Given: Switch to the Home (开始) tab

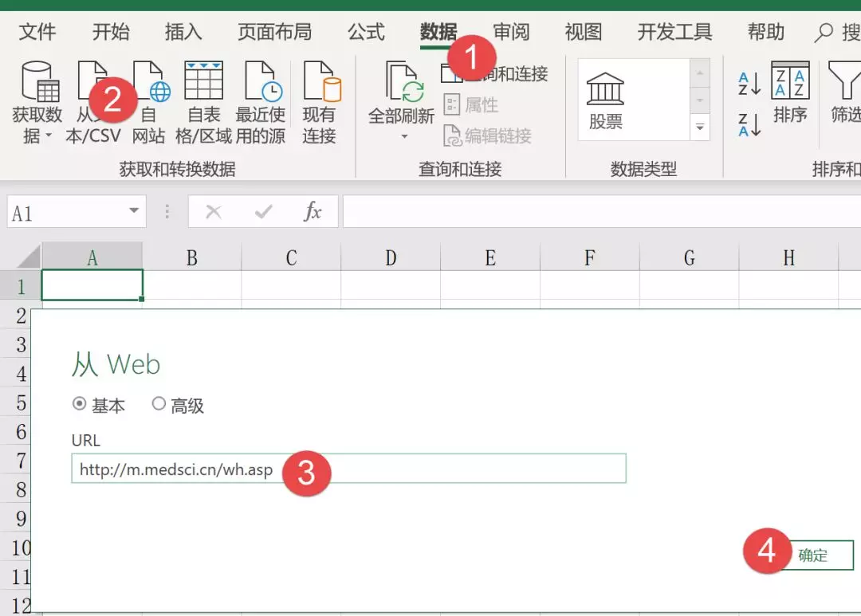Looking at the screenshot, I should click(x=110, y=32).
